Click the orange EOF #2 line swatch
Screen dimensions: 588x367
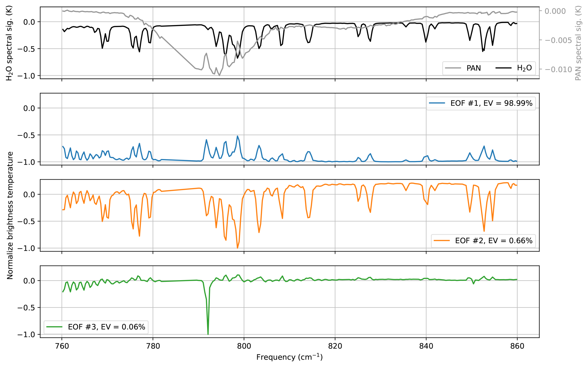pos(442,241)
